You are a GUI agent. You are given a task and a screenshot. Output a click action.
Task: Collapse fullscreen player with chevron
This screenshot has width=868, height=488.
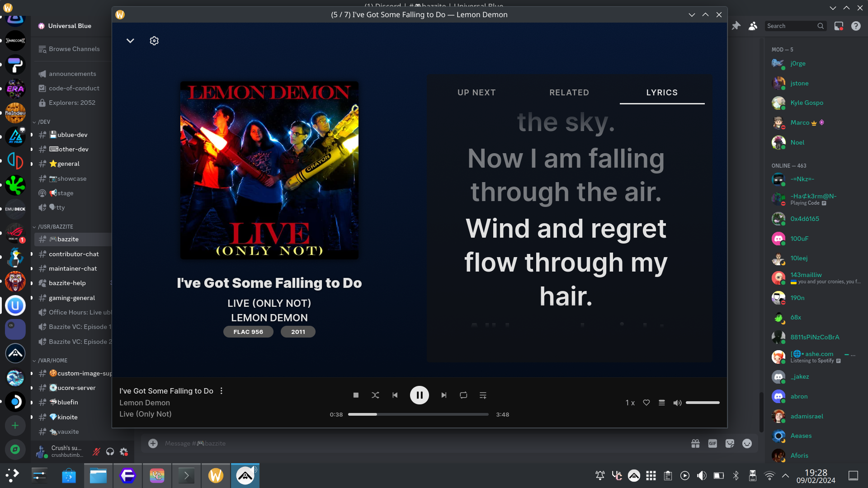(130, 41)
